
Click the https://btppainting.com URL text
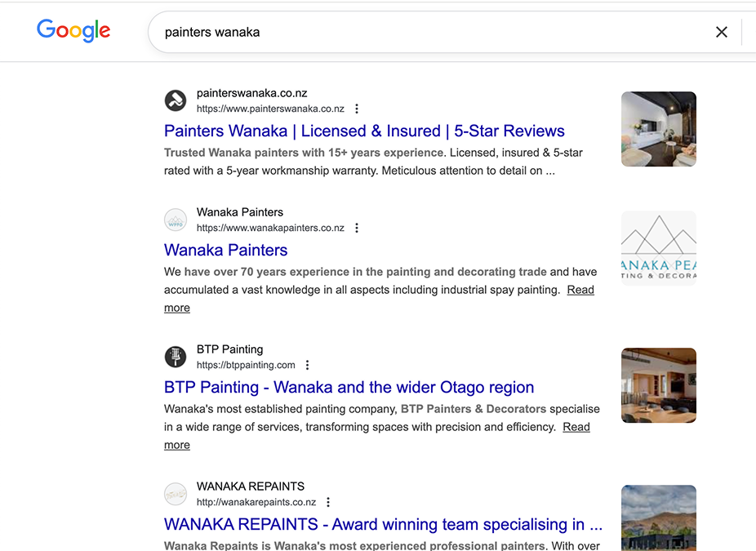pyautogui.click(x=246, y=365)
